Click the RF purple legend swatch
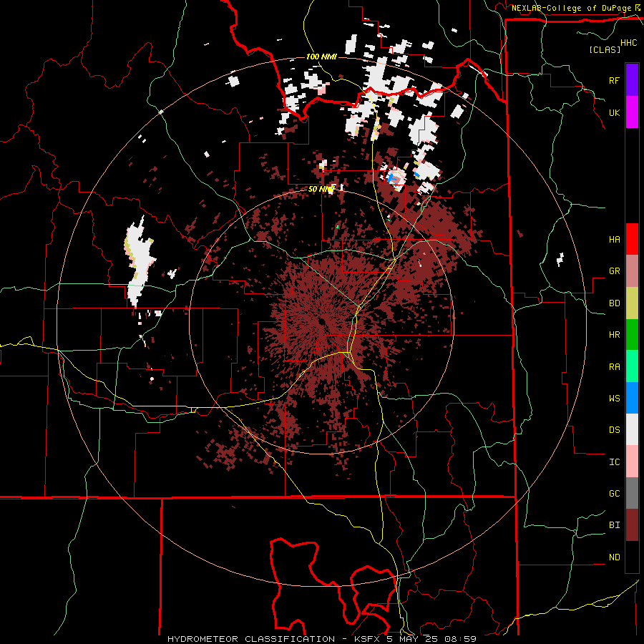Screen dimensions: 644x644 632,80
